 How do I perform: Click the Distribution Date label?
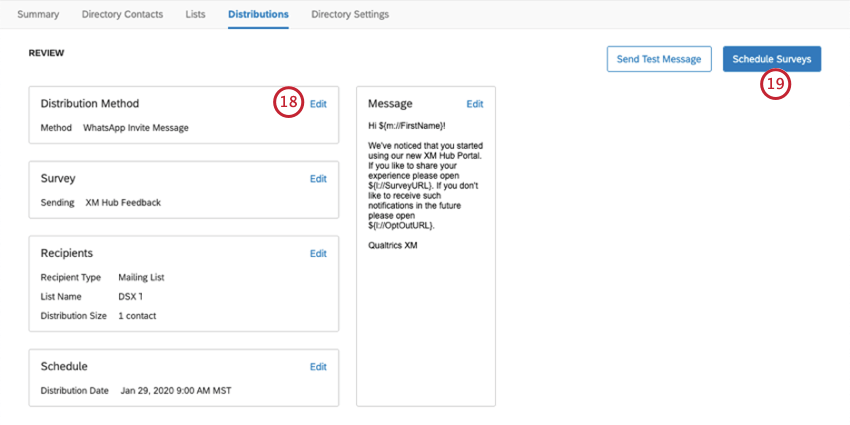tap(74, 391)
